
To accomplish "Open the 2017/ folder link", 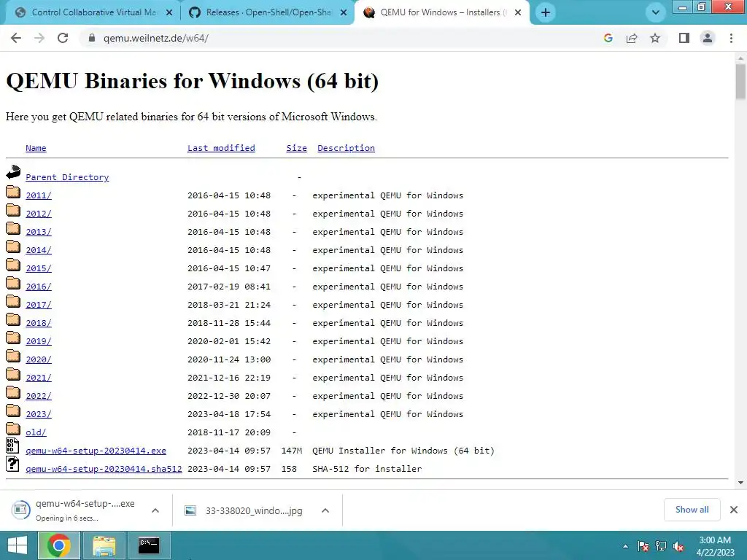I will click(39, 305).
